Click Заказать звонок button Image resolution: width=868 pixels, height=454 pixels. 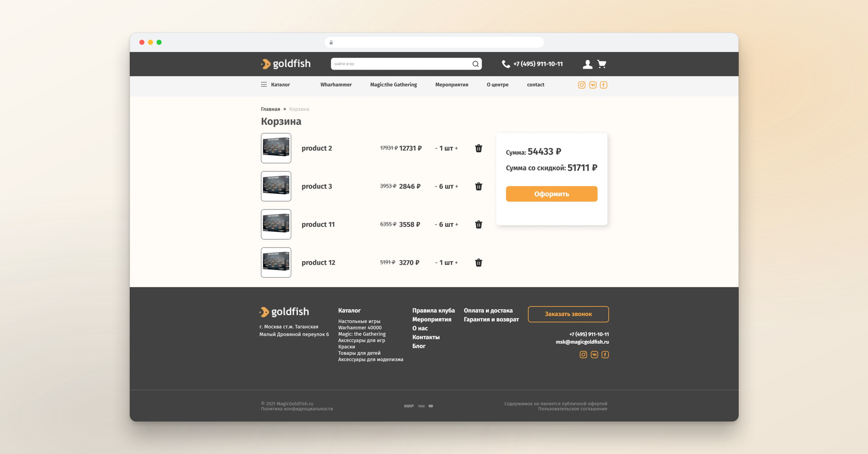(x=568, y=314)
